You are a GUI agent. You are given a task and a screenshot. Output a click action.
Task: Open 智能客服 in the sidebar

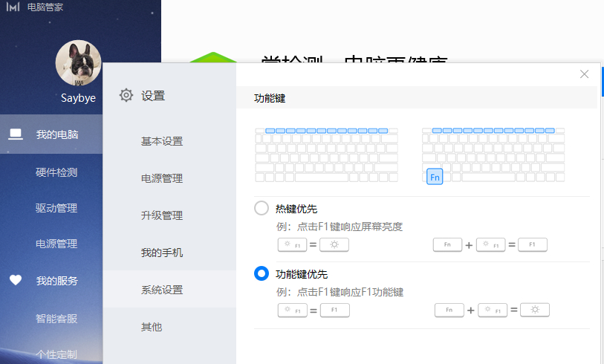pos(56,319)
